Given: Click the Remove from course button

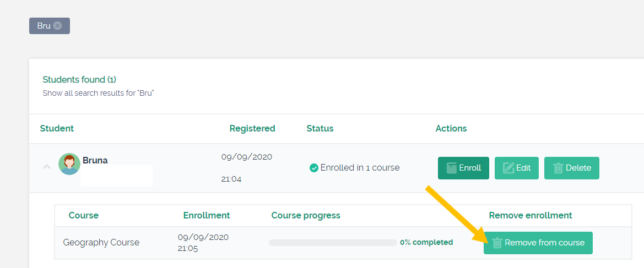Looking at the screenshot, I should click(538, 243).
